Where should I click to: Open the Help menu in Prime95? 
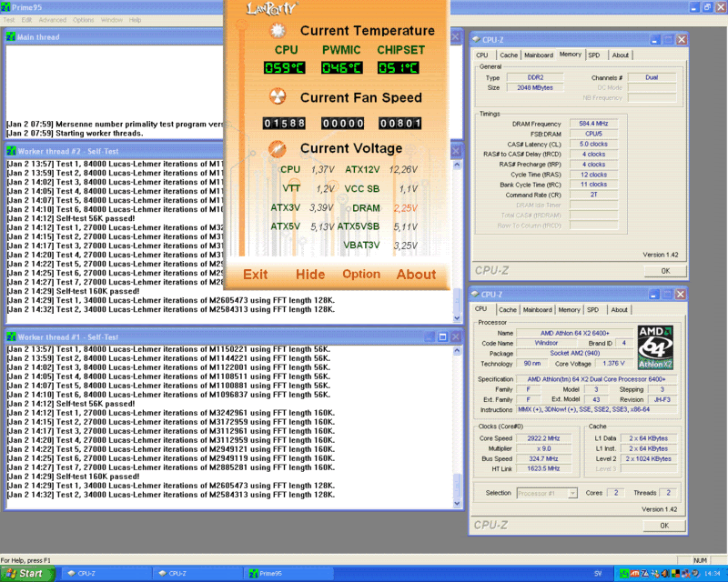point(135,20)
